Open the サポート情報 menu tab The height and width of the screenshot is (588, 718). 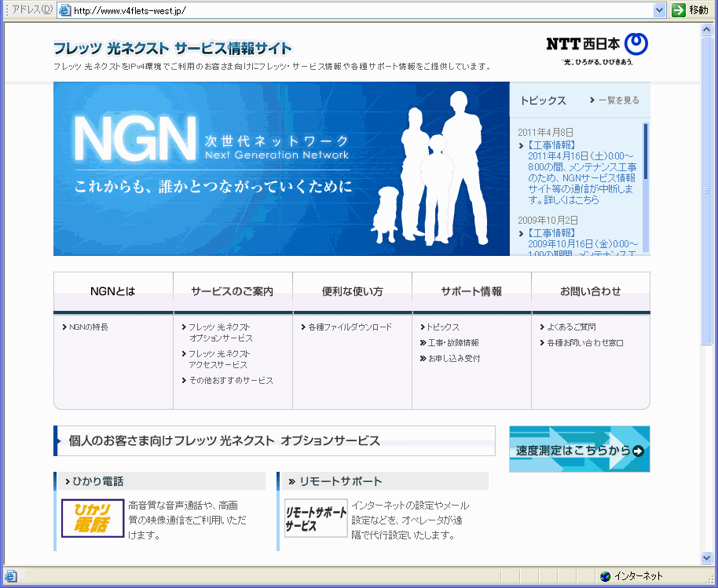(471, 291)
